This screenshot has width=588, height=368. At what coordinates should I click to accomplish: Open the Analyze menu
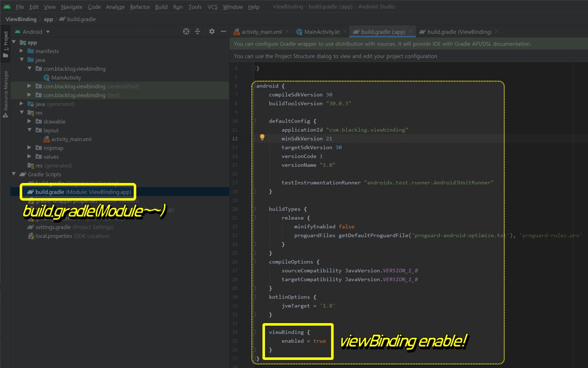click(115, 7)
